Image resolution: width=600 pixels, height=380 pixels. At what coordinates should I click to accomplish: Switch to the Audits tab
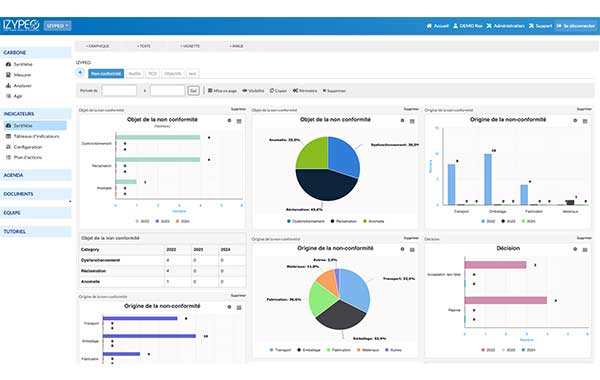[x=135, y=73]
